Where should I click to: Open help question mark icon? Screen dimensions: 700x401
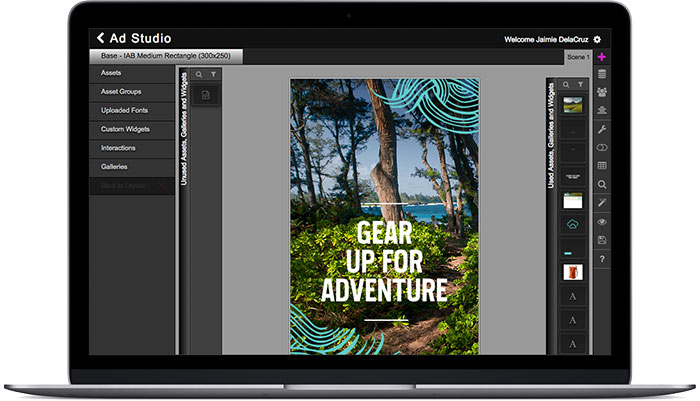click(602, 259)
